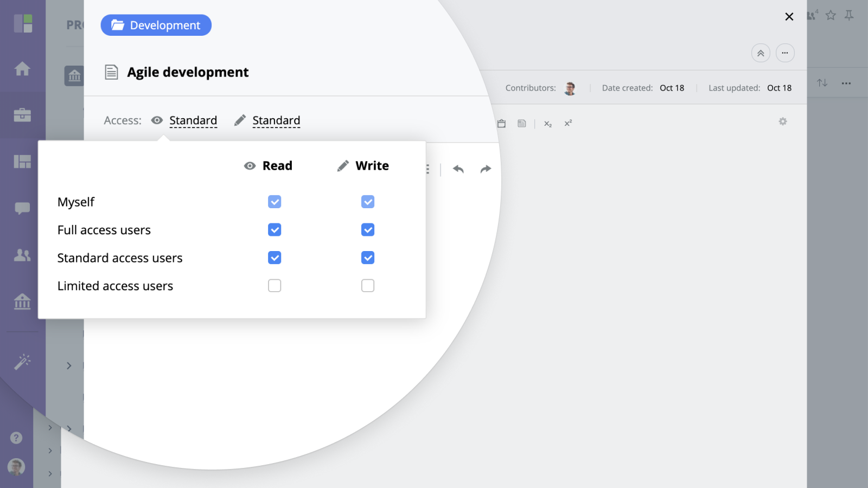Open the chat messages icon in sidebar

[x=22, y=208]
